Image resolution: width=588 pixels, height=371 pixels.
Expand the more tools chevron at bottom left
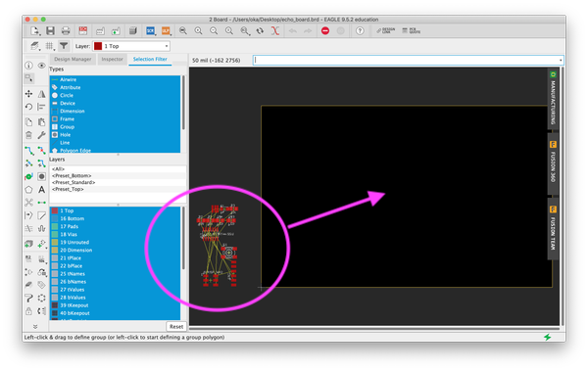pyautogui.click(x=35, y=326)
